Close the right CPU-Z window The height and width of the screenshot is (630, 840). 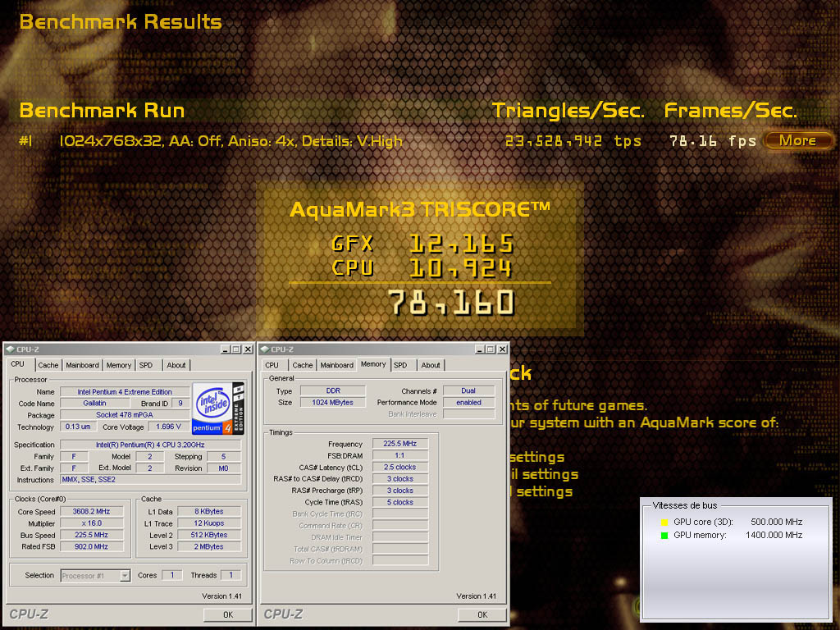[x=503, y=349]
